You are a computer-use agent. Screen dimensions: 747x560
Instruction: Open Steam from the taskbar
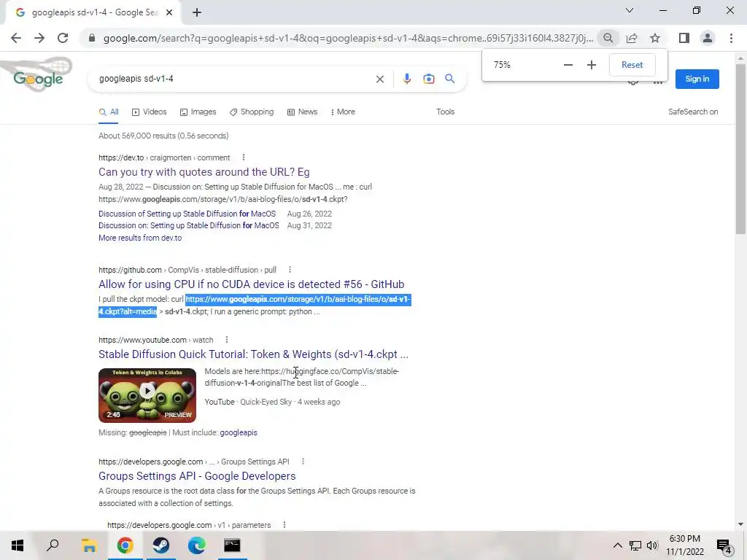[x=161, y=545]
